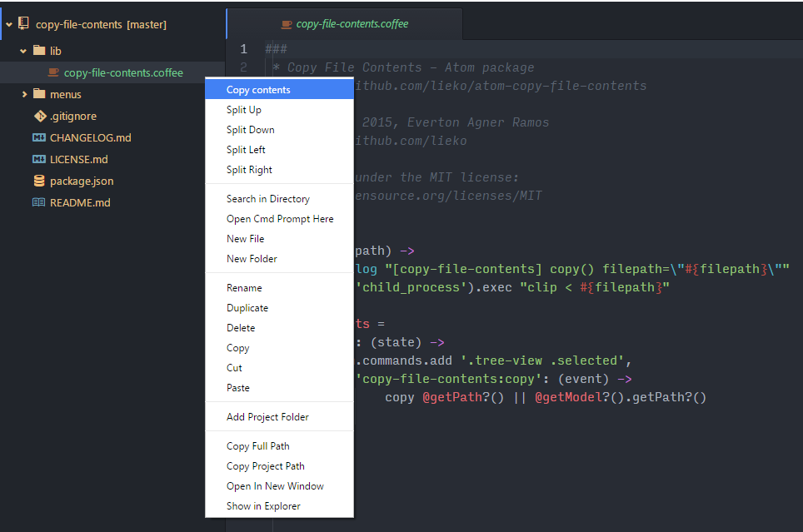Click the "2015, Everton Agner Ramos" comment line

456,122
